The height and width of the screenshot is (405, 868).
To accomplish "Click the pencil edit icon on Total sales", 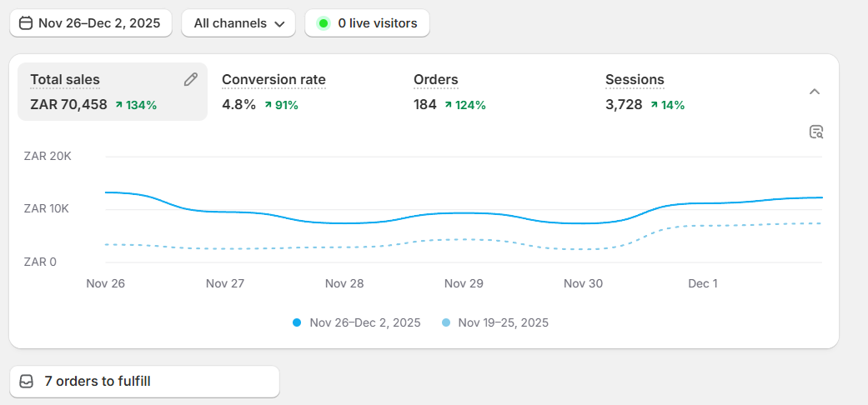I will click(x=191, y=80).
